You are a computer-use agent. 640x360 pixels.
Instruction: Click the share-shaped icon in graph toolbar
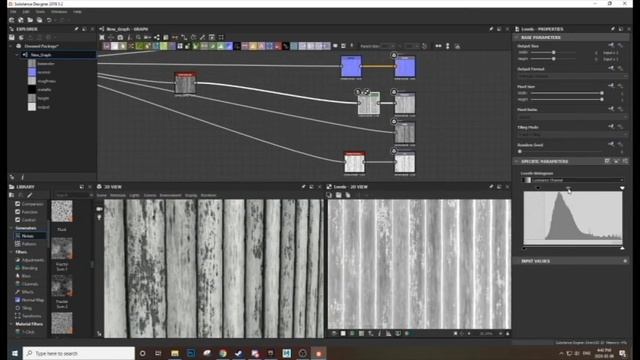click(157, 38)
